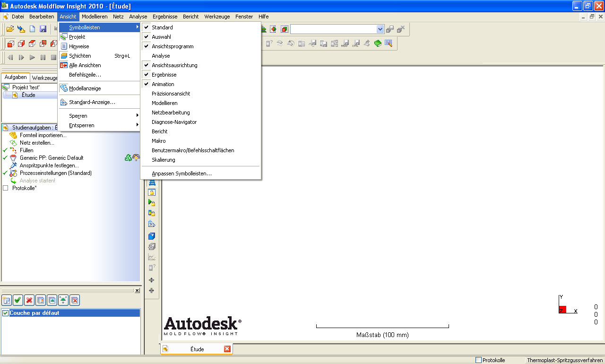Click inside the empty selection list field
605x364 pixels.
334,29
